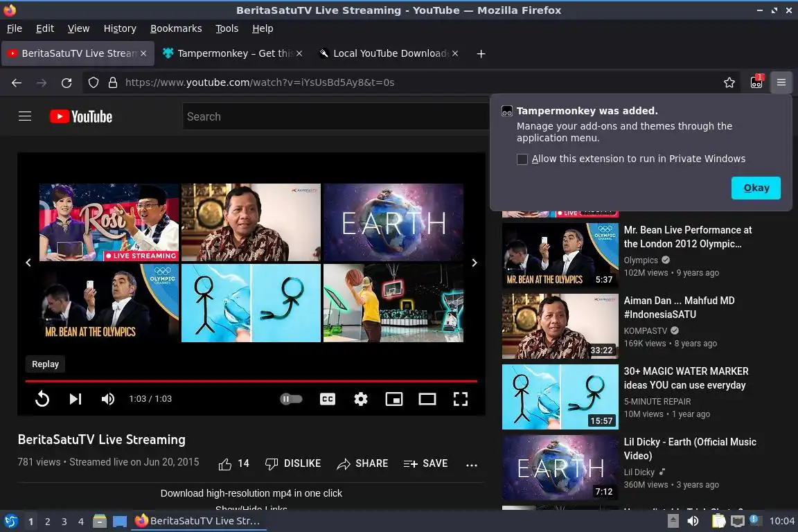The image size is (798, 532).
Task: Click taskbar Firefox BeritaSatuTV window button
Action: (199, 521)
